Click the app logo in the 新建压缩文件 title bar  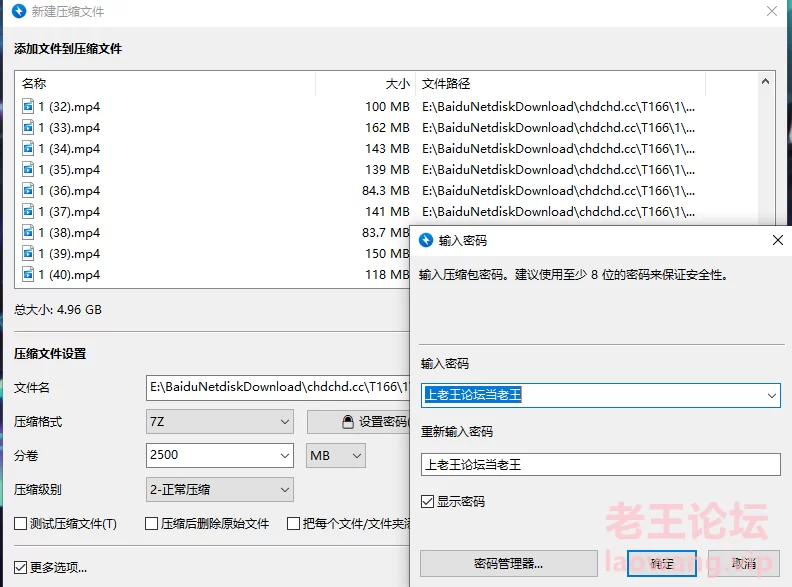point(19,11)
